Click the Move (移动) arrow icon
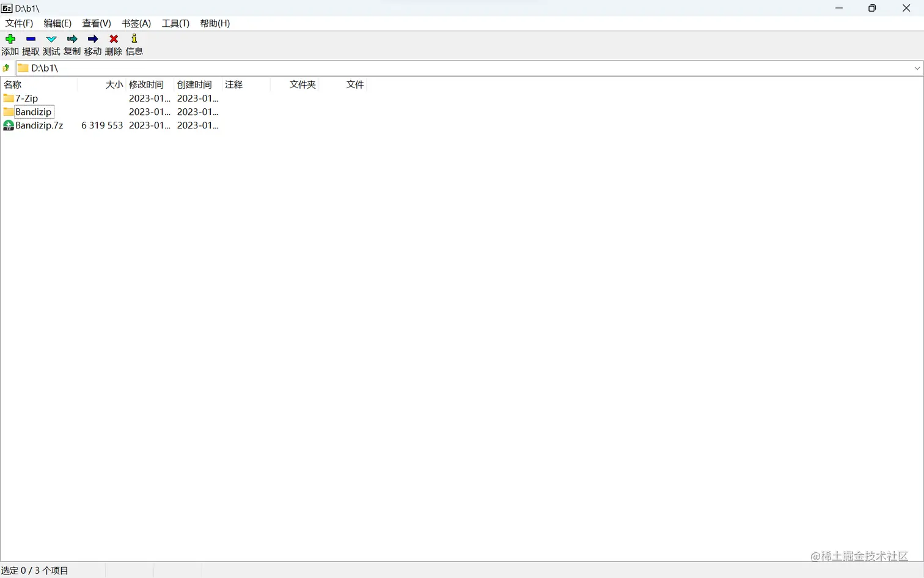 pyautogui.click(x=93, y=39)
